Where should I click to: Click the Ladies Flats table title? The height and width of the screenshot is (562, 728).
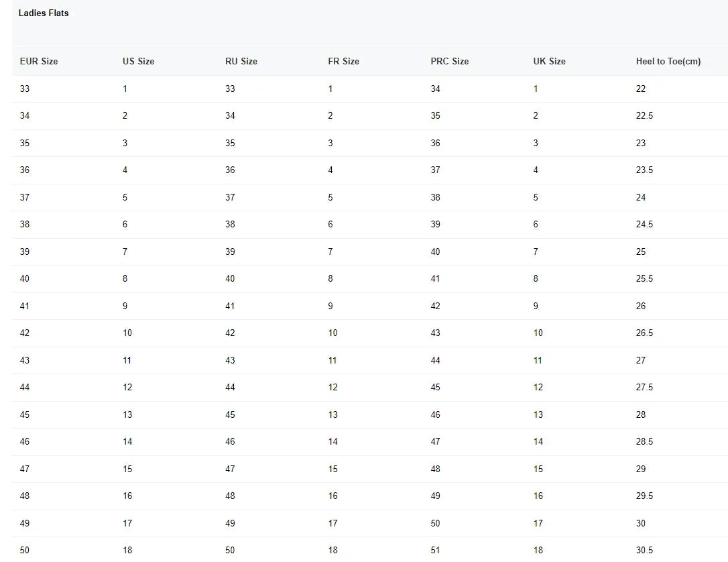pos(44,13)
